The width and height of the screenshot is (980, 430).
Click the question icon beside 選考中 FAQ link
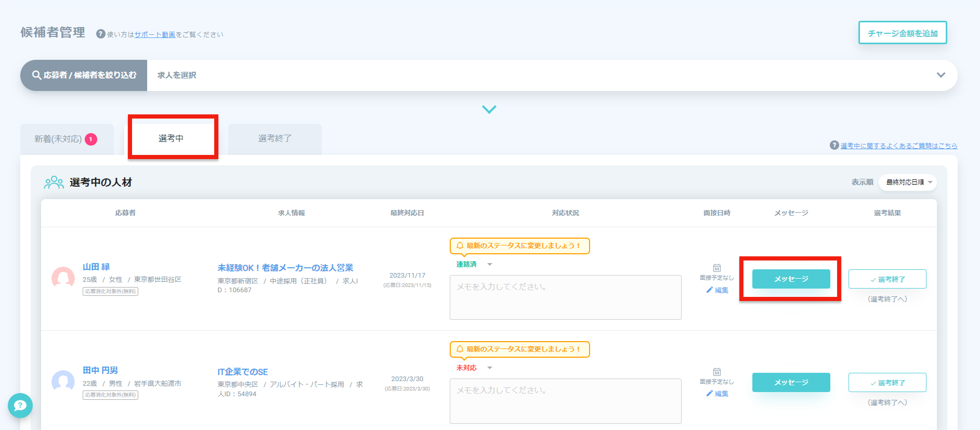(834, 146)
